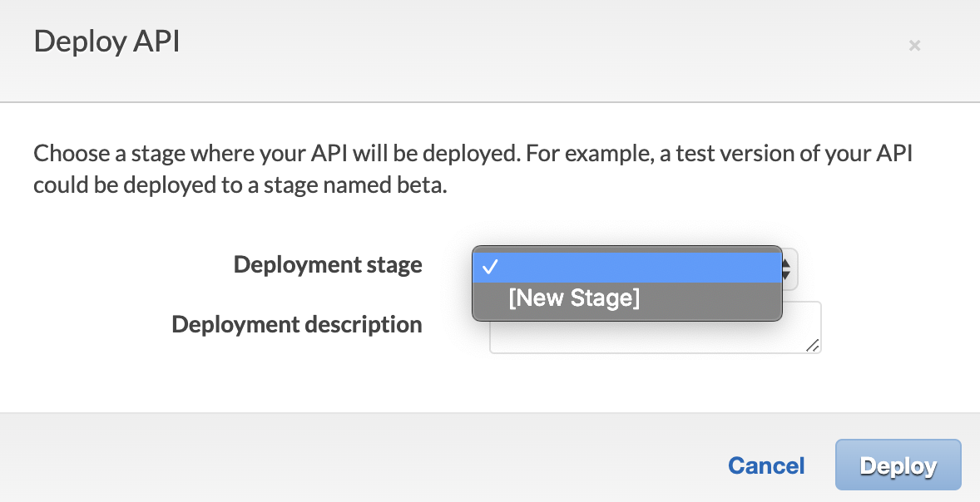Click the description field resize handle

coord(813,345)
